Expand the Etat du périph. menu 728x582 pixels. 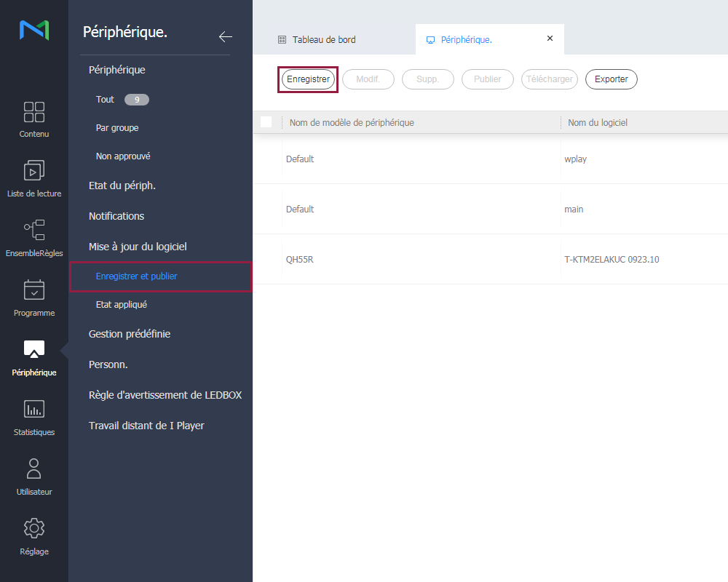pos(122,186)
